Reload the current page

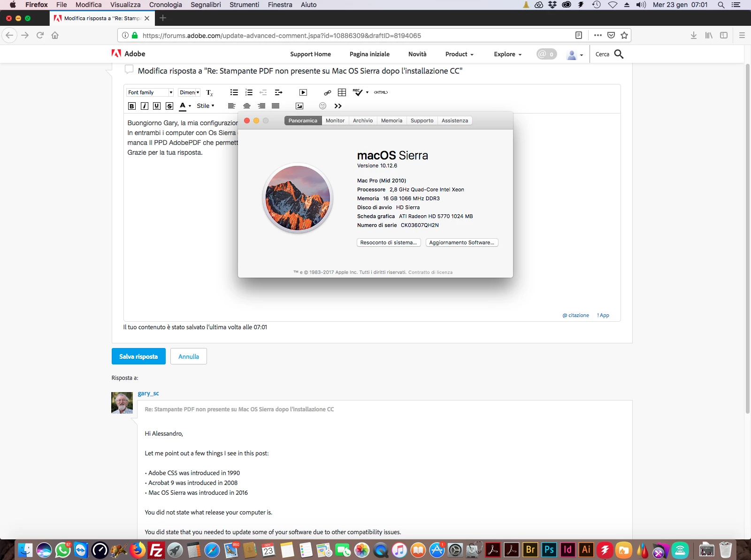[x=40, y=35]
